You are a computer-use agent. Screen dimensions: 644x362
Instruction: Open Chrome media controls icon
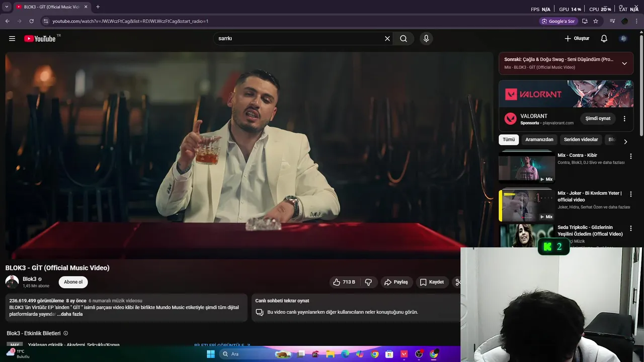click(x=612, y=21)
